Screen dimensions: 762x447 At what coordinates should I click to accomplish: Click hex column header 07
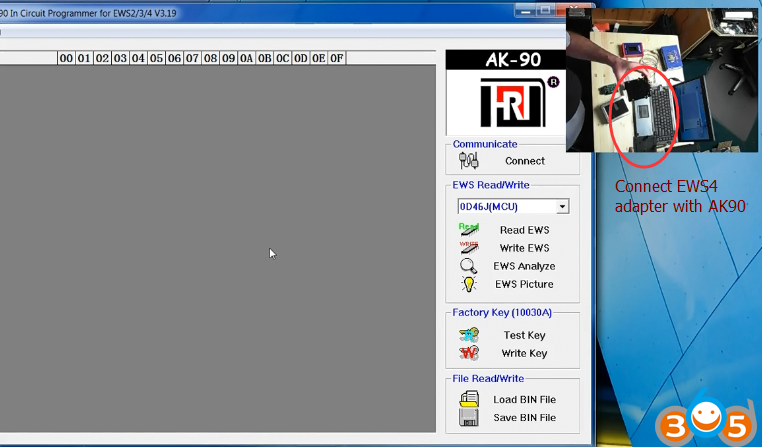point(192,58)
